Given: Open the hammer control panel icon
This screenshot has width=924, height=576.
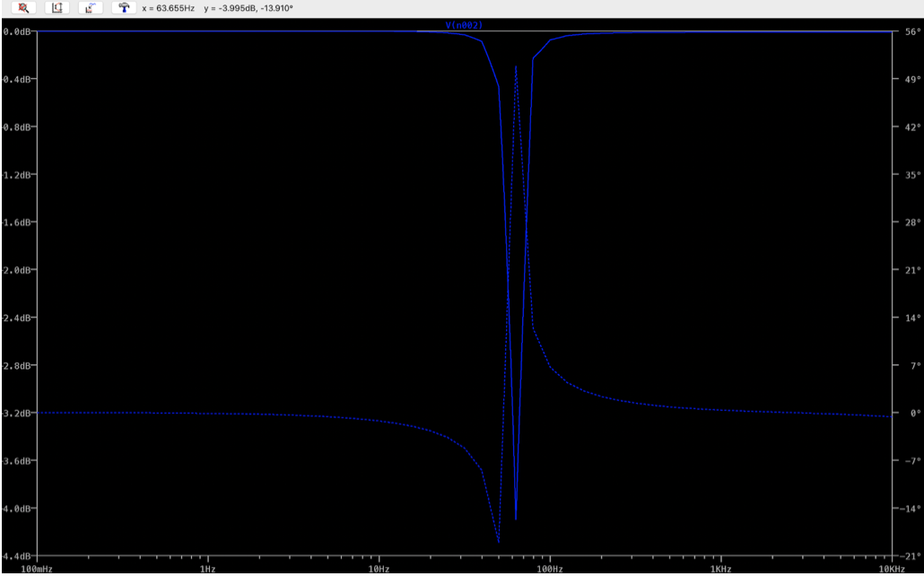Looking at the screenshot, I should (x=124, y=8).
